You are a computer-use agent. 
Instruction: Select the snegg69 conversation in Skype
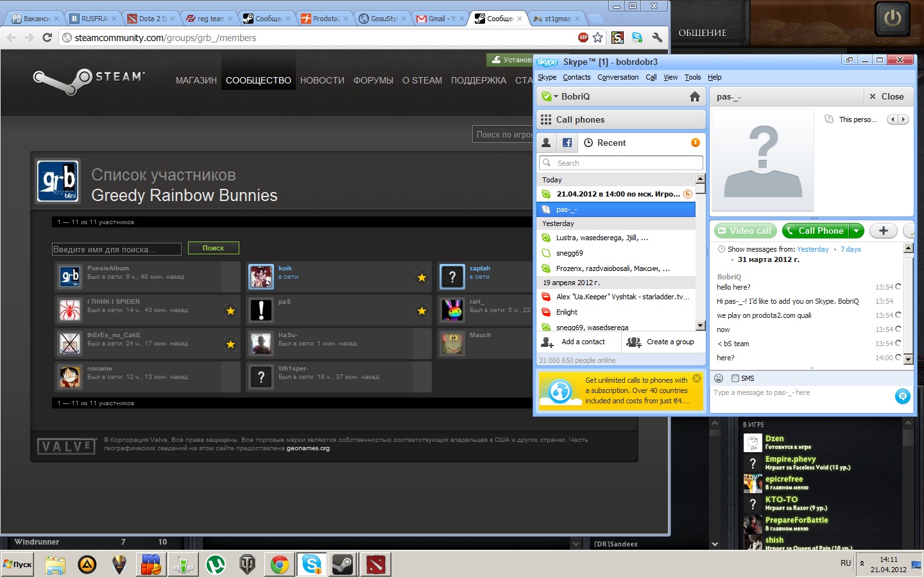click(616, 253)
